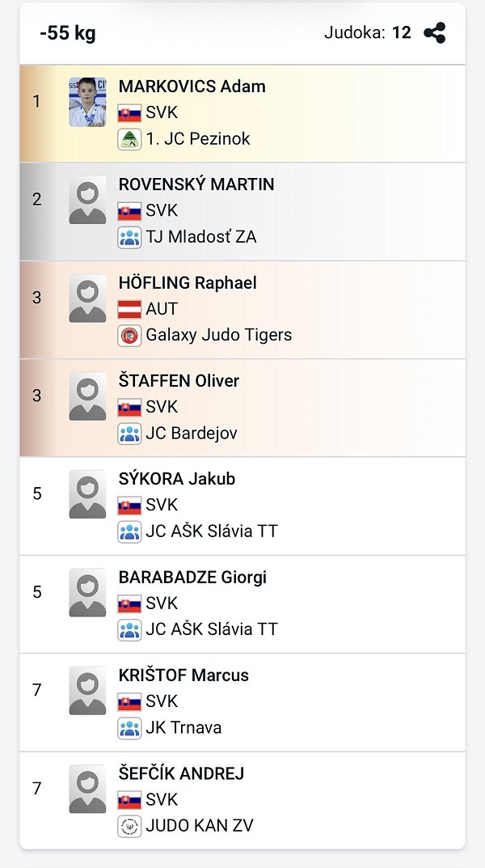Image resolution: width=485 pixels, height=868 pixels.
Task: Select ŠEFČÍK ANDREJ's name
Action: [181, 773]
